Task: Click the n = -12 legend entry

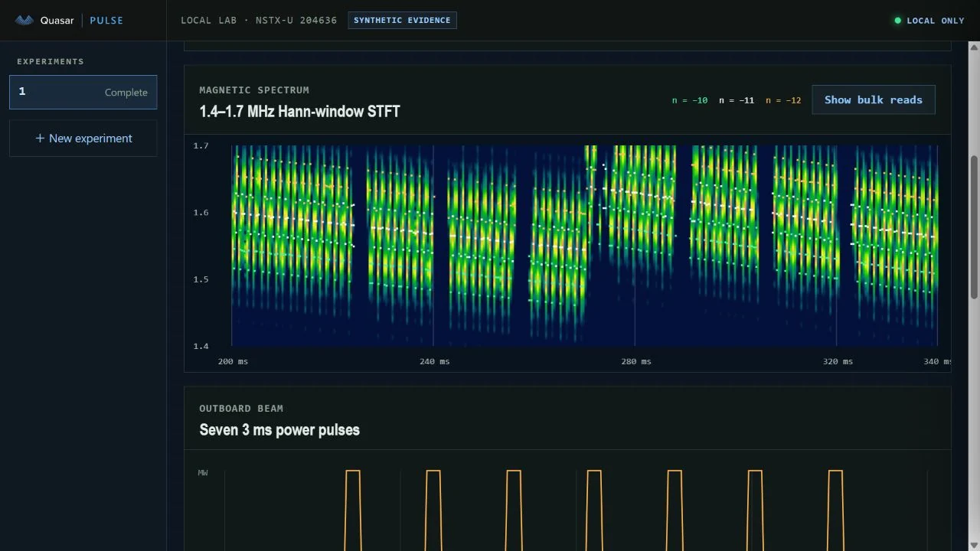Action: 783,100
